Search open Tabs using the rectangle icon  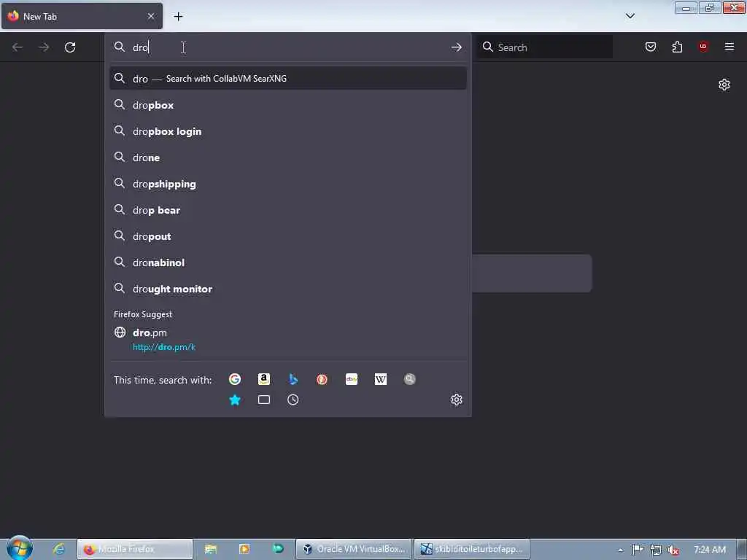(x=264, y=400)
